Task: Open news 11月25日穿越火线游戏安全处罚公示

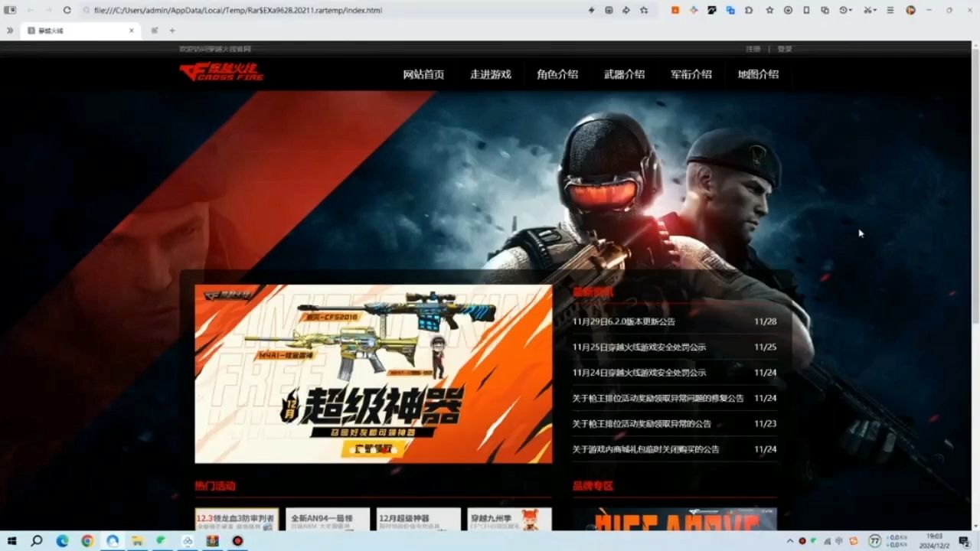Action: pos(639,347)
